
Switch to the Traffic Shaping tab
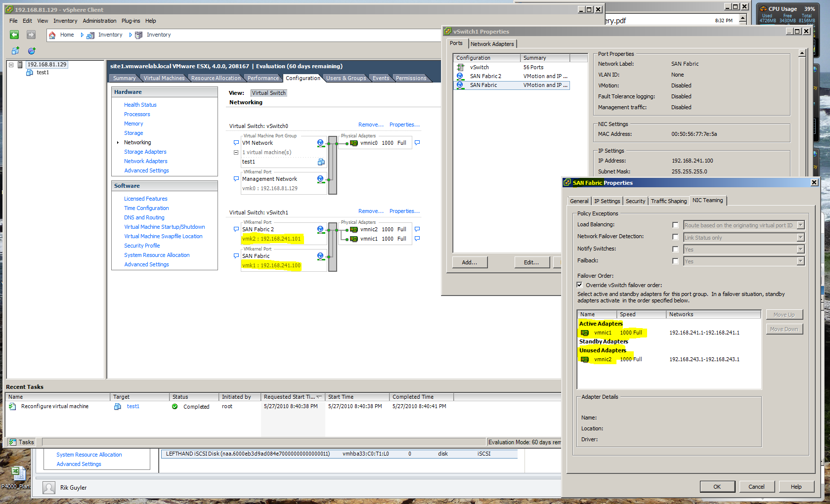click(668, 201)
